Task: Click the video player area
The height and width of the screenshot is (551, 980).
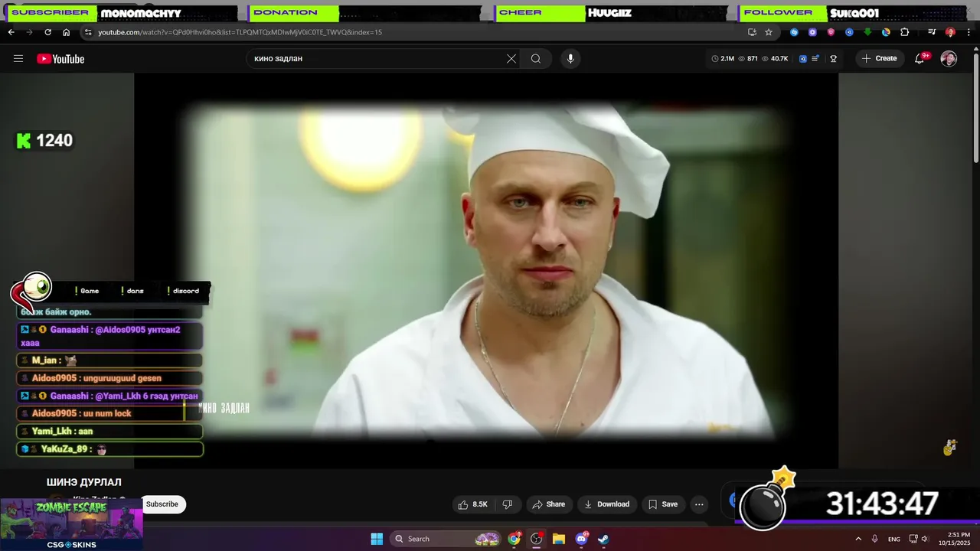Action: 486,272
